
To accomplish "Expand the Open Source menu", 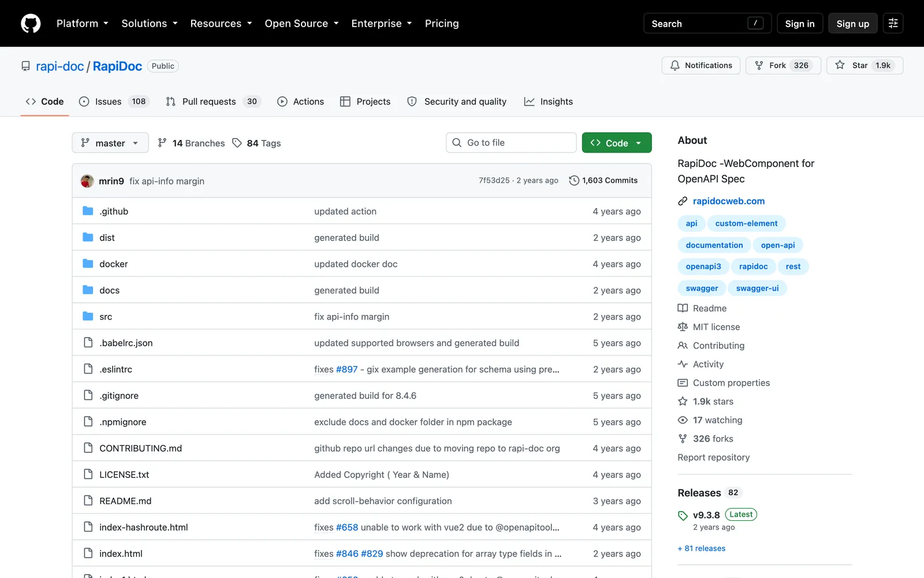I will click(301, 24).
